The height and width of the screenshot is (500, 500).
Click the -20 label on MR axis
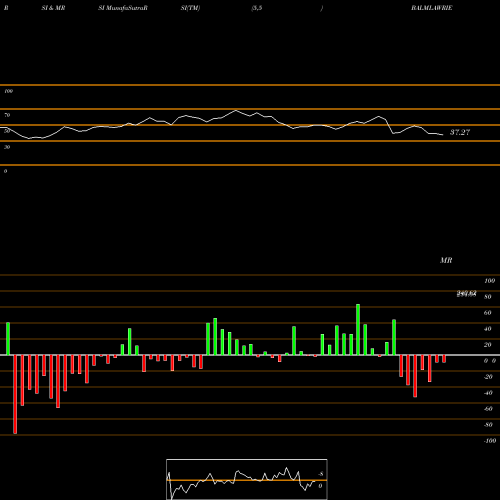[488, 377]
